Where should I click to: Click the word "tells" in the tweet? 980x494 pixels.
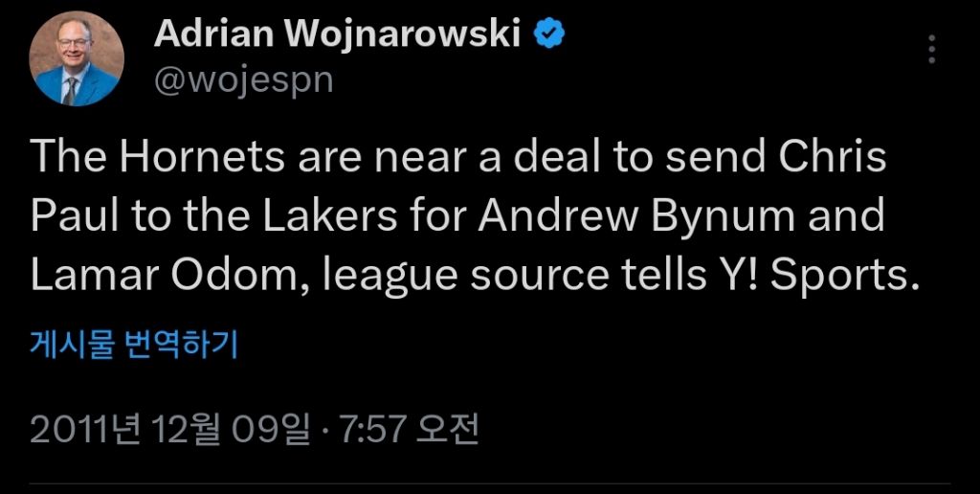[656, 276]
